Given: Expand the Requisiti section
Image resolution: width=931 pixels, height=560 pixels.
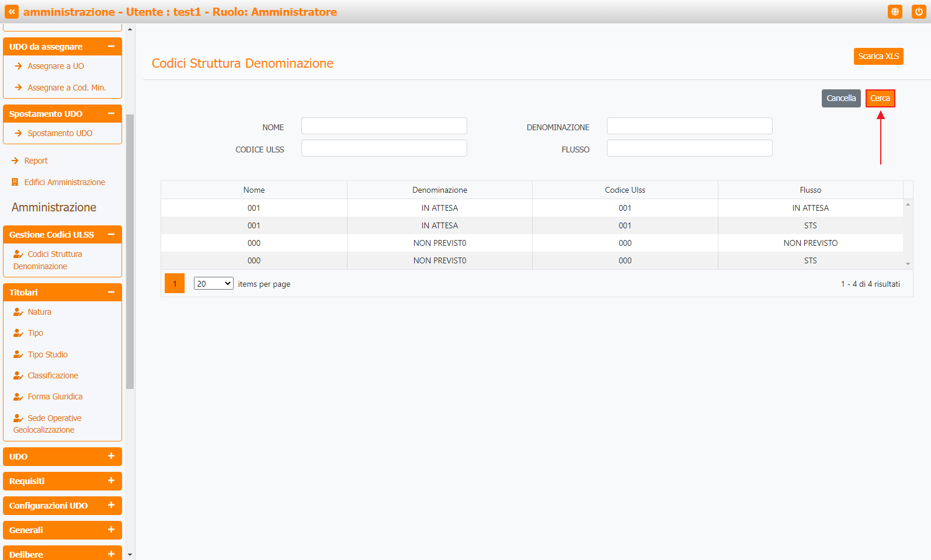Looking at the screenshot, I should point(111,481).
